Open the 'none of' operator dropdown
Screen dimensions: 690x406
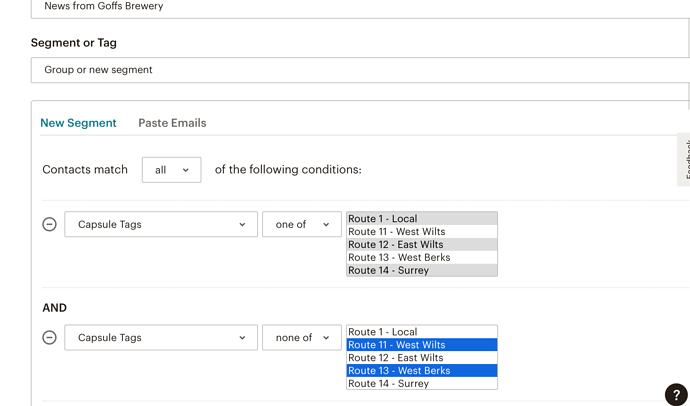[x=302, y=337]
